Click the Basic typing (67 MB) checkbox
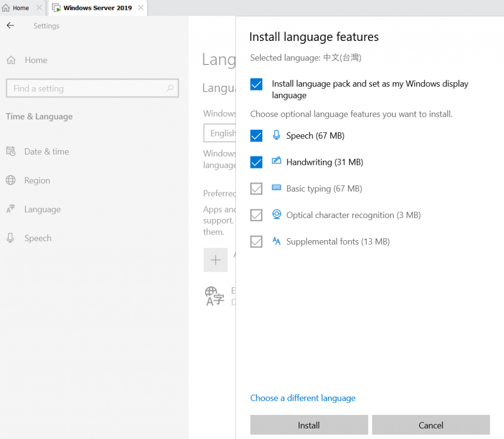This screenshot has height=439, width=504. [256, 188]
